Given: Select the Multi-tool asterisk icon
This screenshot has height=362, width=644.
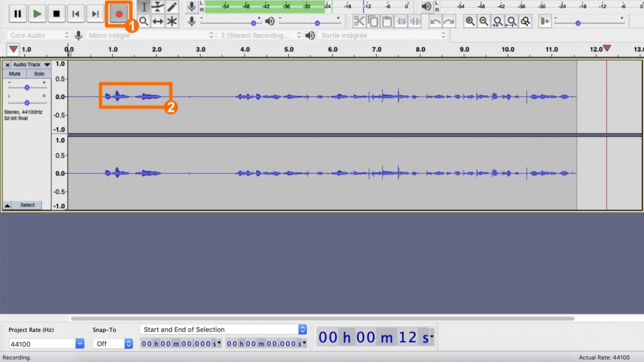Looking at the screenshot, I should click(172, 21).
